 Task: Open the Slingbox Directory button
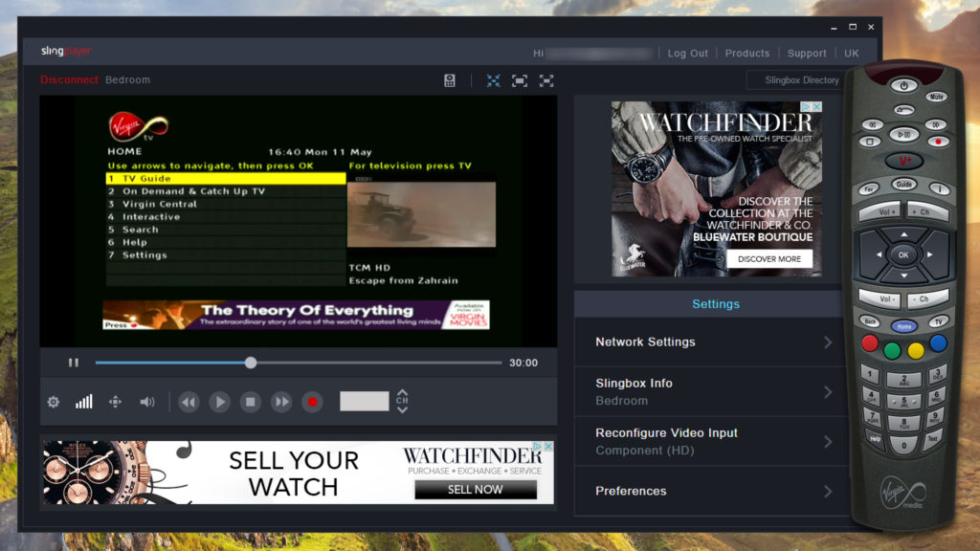(x=801, y=80)
